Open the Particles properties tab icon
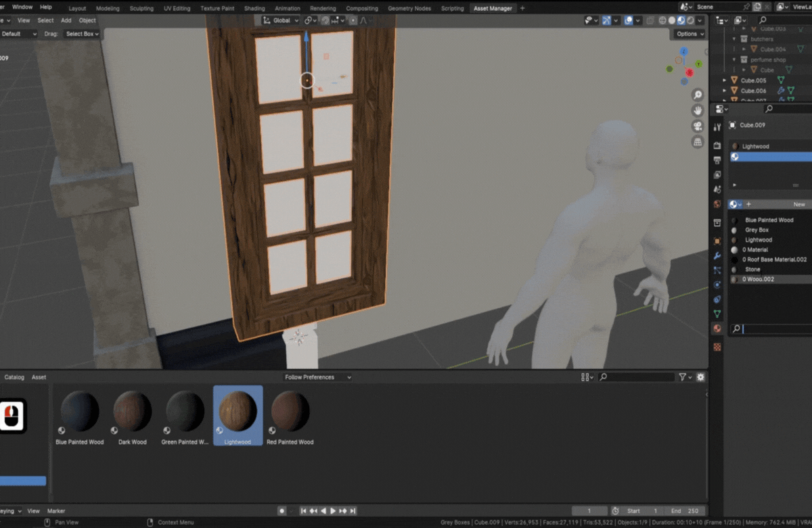812x528 pixels. click(x=717, y=270)
